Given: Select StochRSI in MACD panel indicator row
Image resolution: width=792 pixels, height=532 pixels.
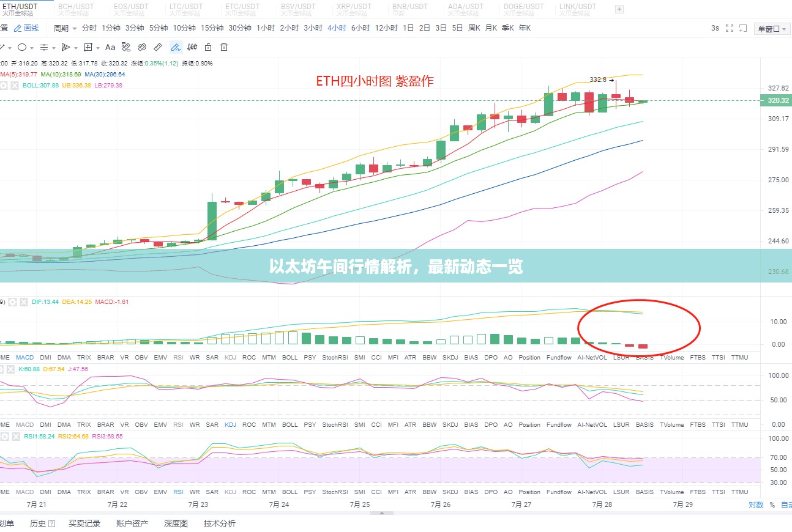Looking at the screenshot, I should tap(335, 357).
